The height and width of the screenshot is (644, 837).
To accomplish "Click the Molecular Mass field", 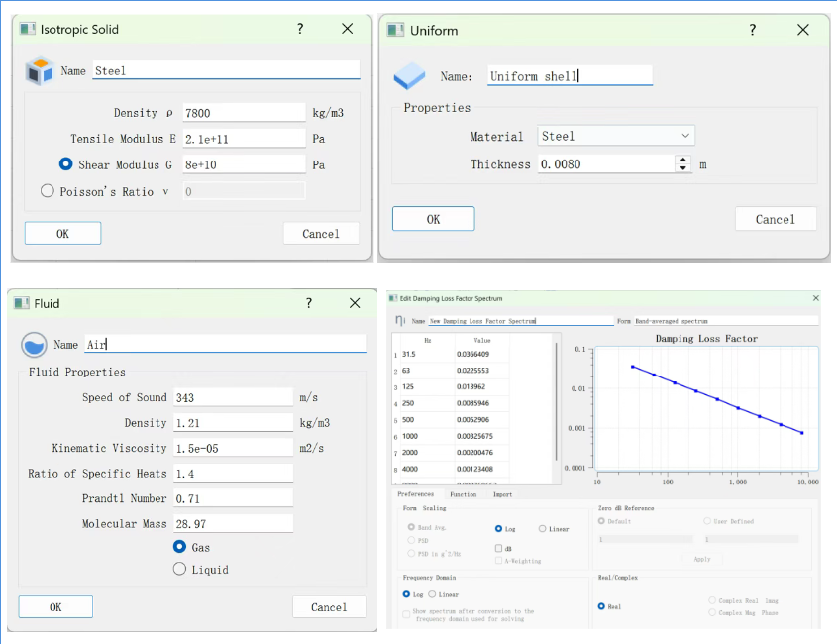I will click(x=234, y=524).
